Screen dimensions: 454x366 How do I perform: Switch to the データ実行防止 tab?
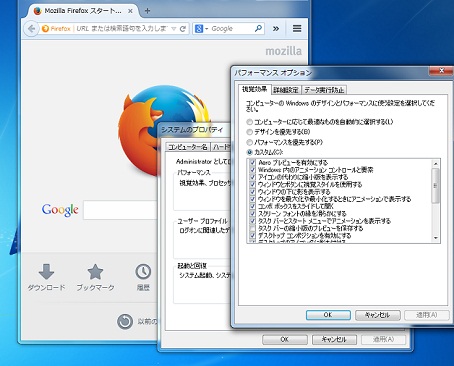pos(324,90)
